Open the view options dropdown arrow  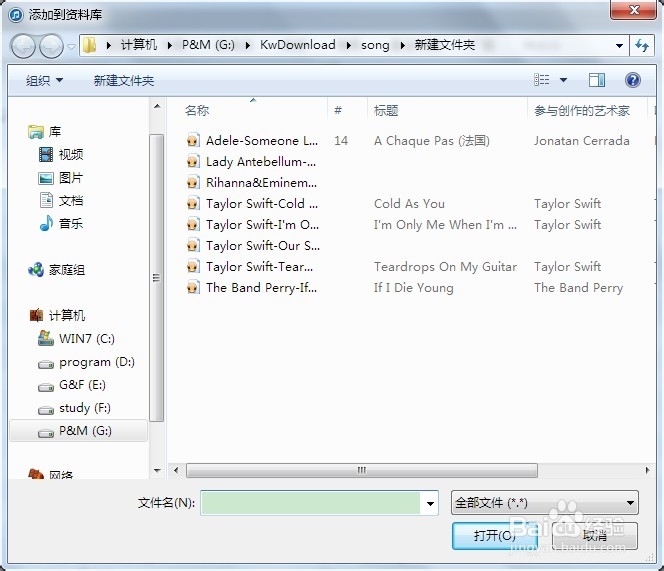(563, 80)
